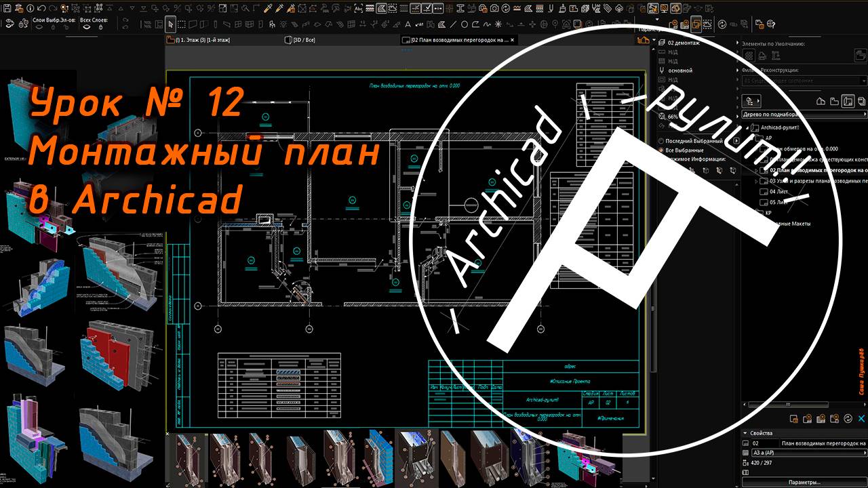Screen dimensions: 868x488
Task: Switch Navigator to Publisher Sets icon
Action: (861, 102)
